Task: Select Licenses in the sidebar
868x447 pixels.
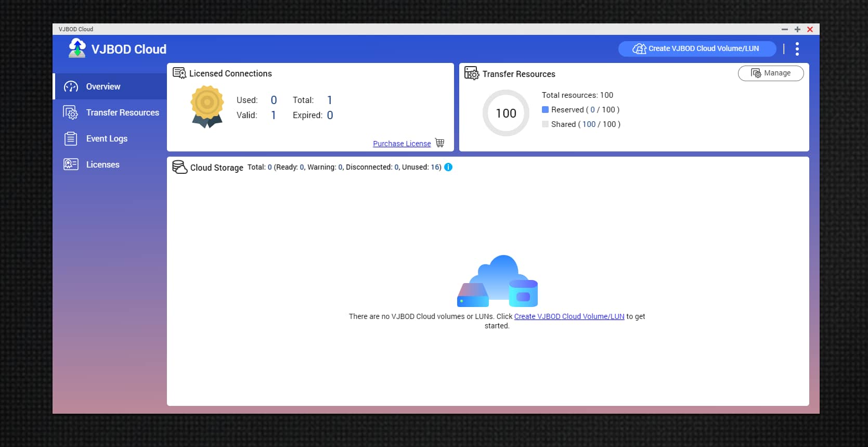Action: (110, 164)
